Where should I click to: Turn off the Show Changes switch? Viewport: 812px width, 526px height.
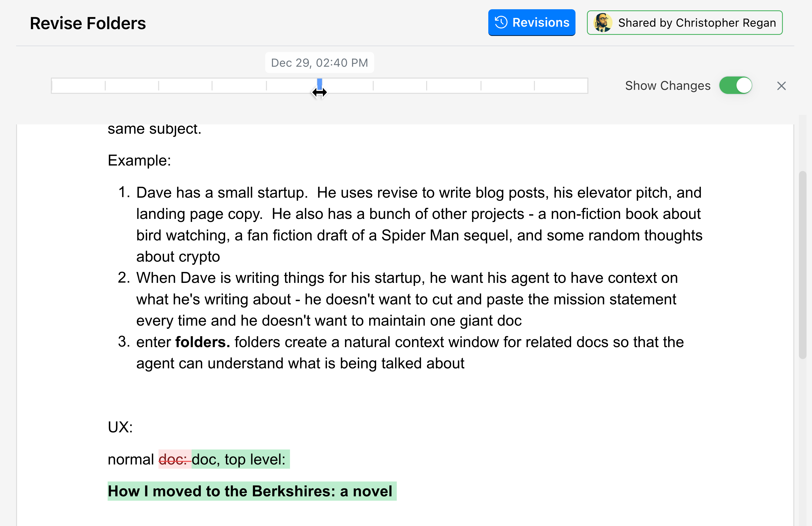735,85
